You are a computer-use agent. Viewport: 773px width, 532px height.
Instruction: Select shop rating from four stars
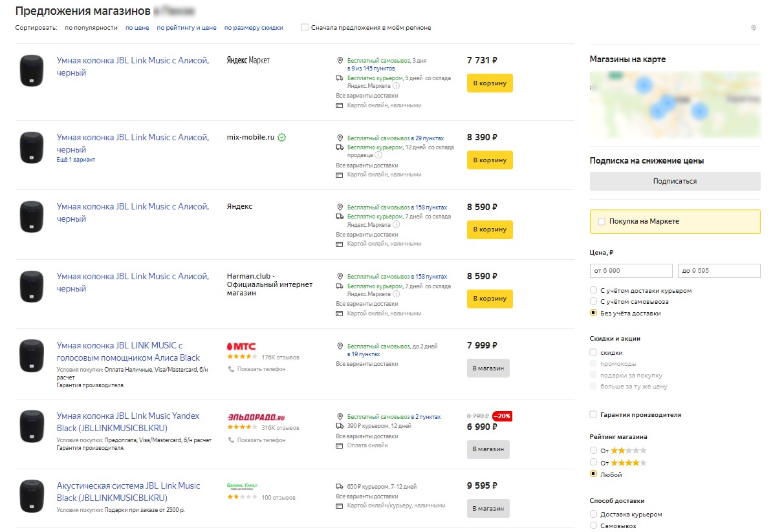click(594, 462)
